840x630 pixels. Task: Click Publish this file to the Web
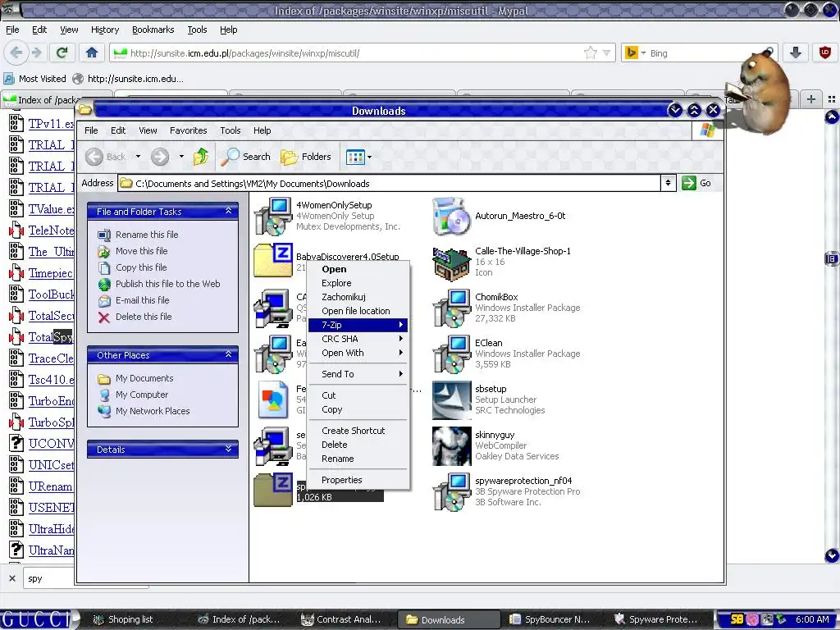pyautogui.click(x=167, y=284)
